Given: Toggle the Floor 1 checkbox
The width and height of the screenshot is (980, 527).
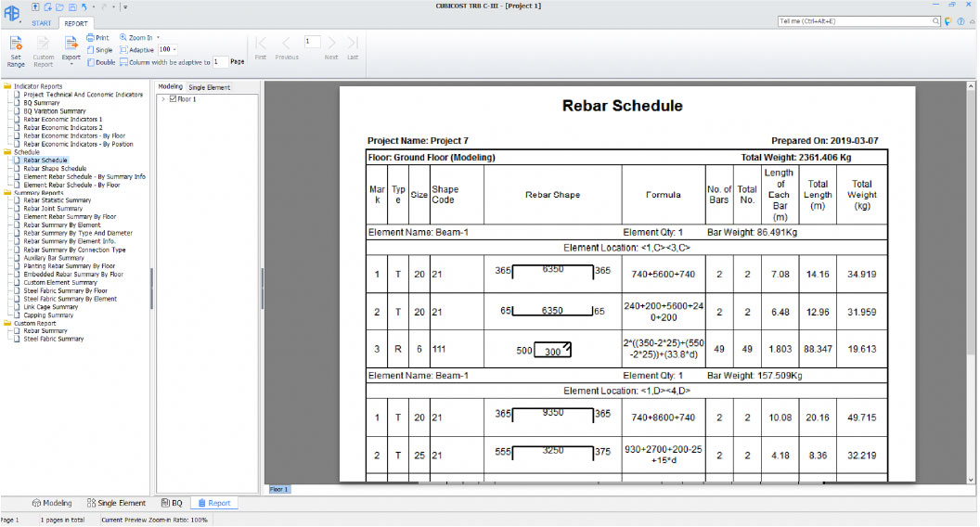Looking at the screenshot, I should click(x=173, y=98).
